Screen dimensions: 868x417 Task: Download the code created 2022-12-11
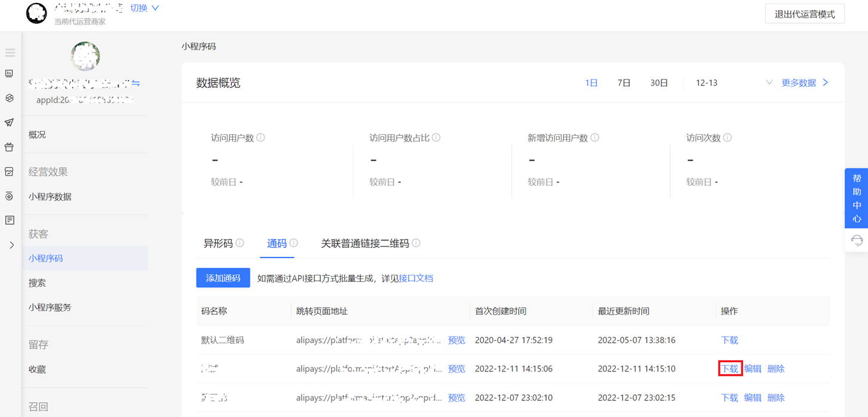point(729,369)
